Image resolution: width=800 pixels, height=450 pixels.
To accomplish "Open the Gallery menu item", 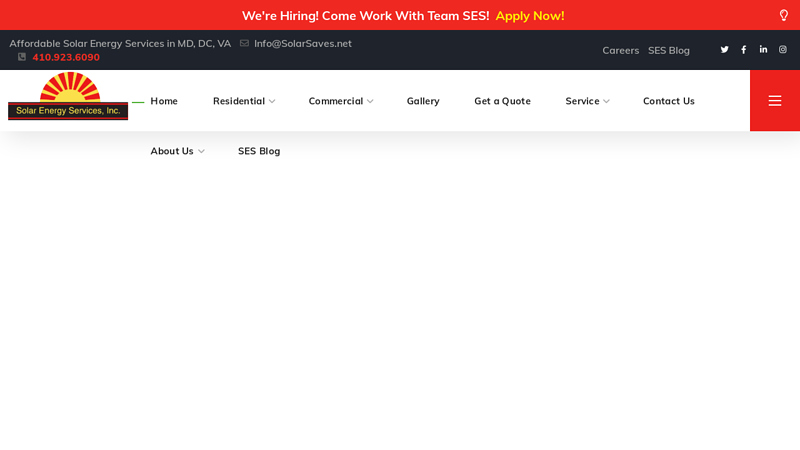I will [x=423, y=101].
